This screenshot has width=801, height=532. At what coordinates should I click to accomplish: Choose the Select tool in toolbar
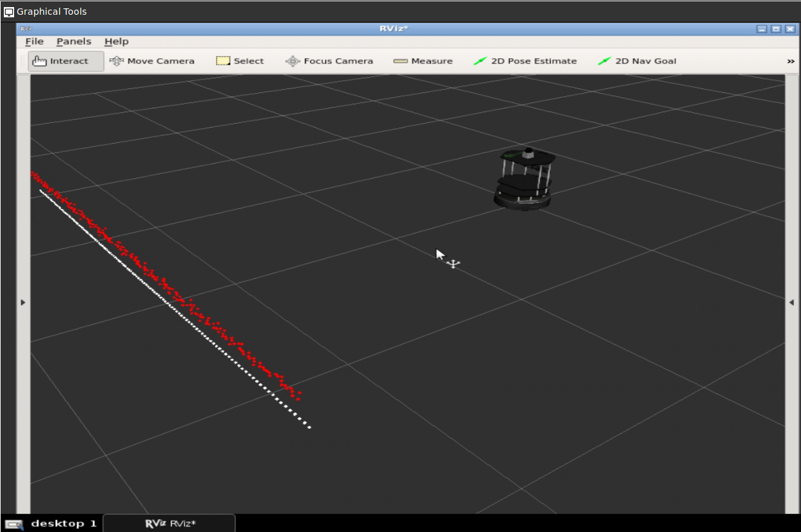click(240, 61)
